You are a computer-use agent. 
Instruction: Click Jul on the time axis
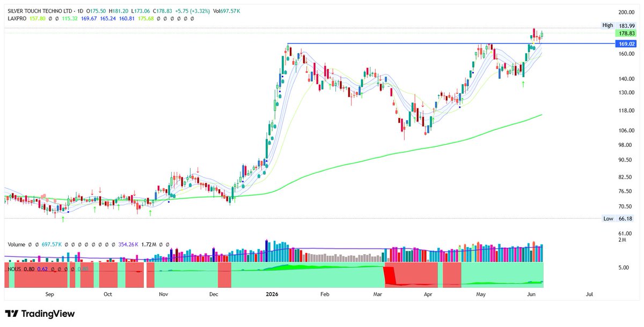tap(589, 294)
